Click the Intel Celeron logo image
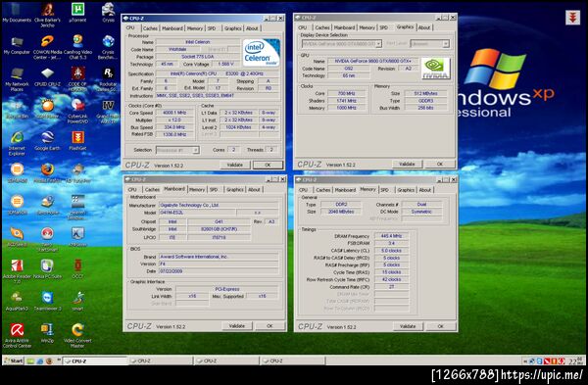This screenshot has width=588, height=385. [x=262, y=53]
